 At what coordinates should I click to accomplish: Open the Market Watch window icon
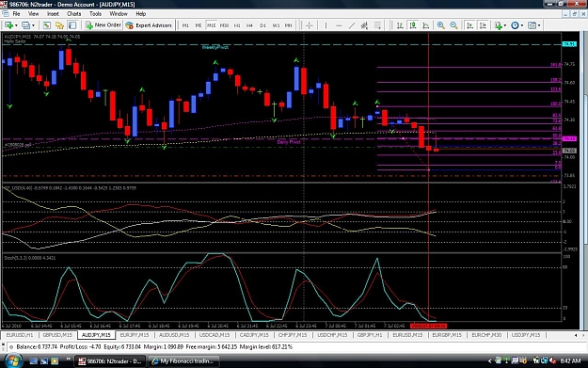pos(46,25)
